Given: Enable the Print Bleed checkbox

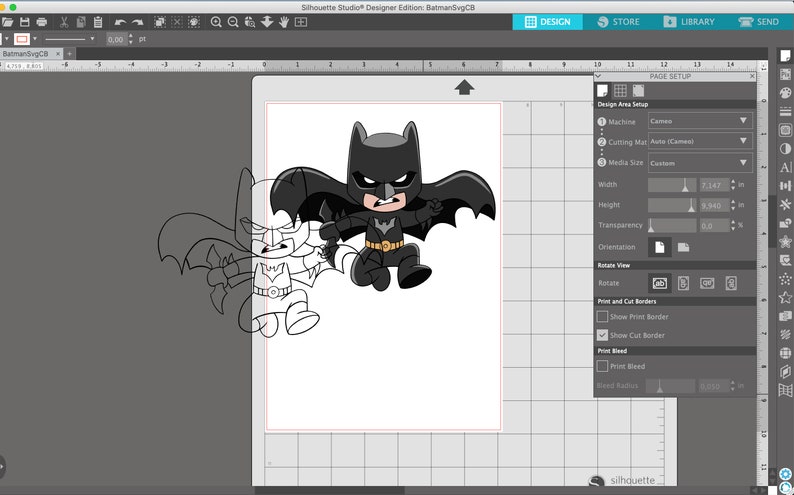Looking at the screenshot, I should [x=602, y=366].
